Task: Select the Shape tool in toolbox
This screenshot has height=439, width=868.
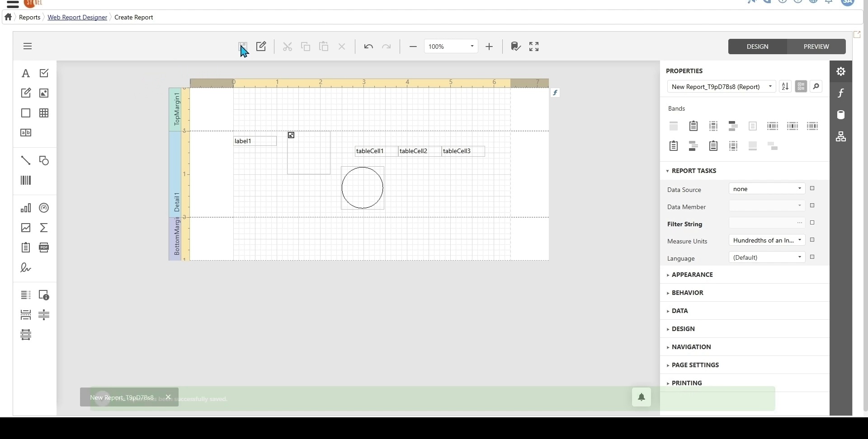Action: tap(44, 160)
